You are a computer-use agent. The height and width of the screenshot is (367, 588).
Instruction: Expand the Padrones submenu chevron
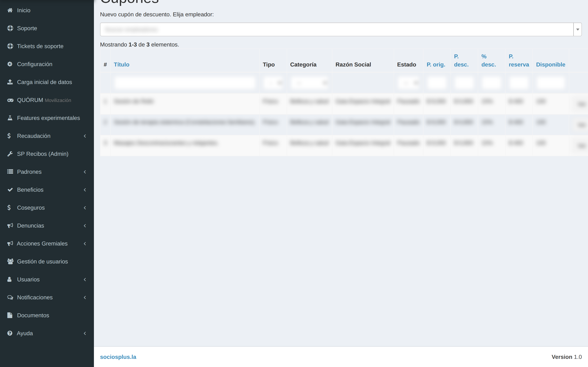point(85,172)
